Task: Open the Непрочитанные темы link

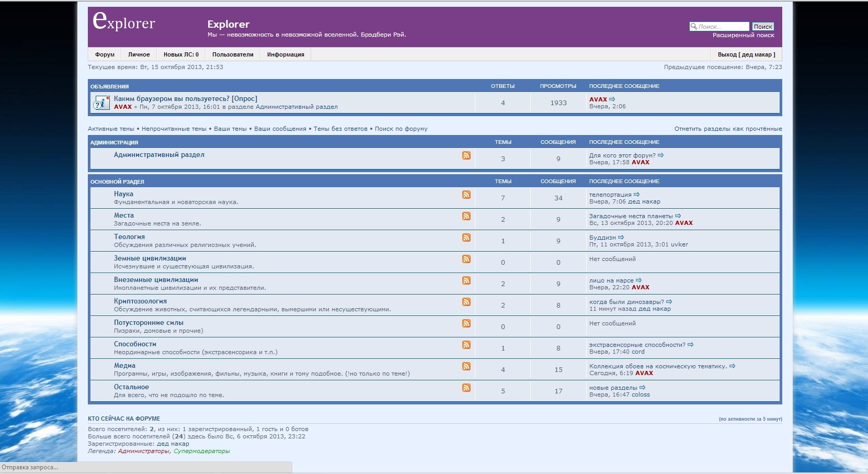Action: point(174,129)
